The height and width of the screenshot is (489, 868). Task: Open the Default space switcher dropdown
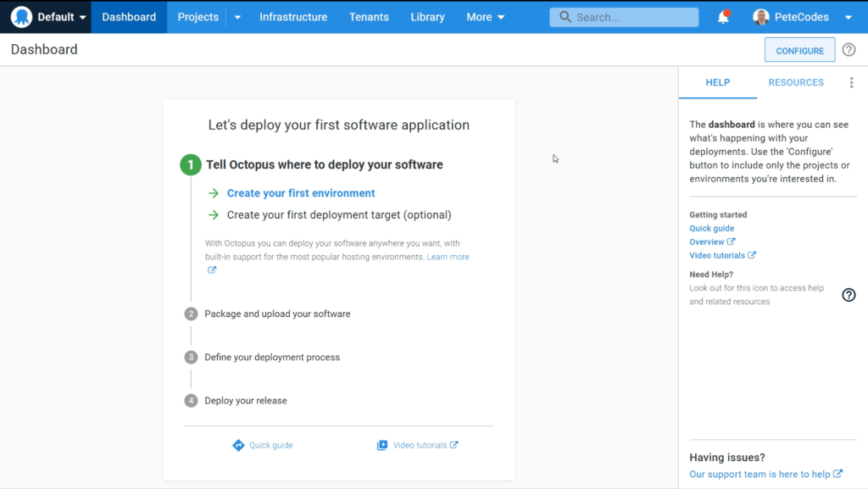tap(62, 17)
